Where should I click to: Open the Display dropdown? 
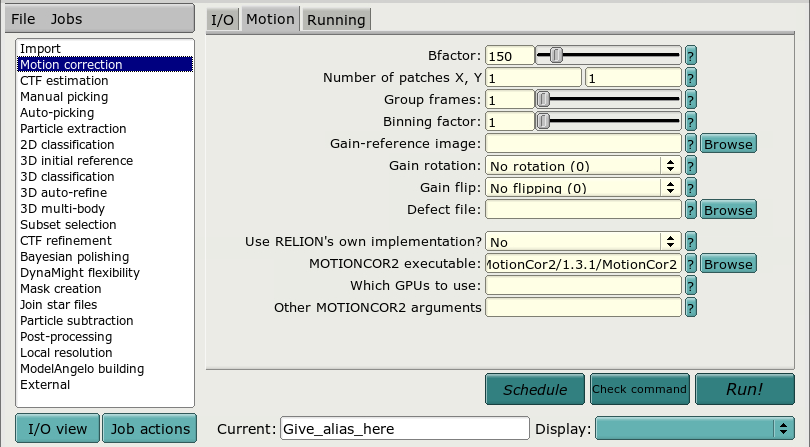click(x=695, y=428)
